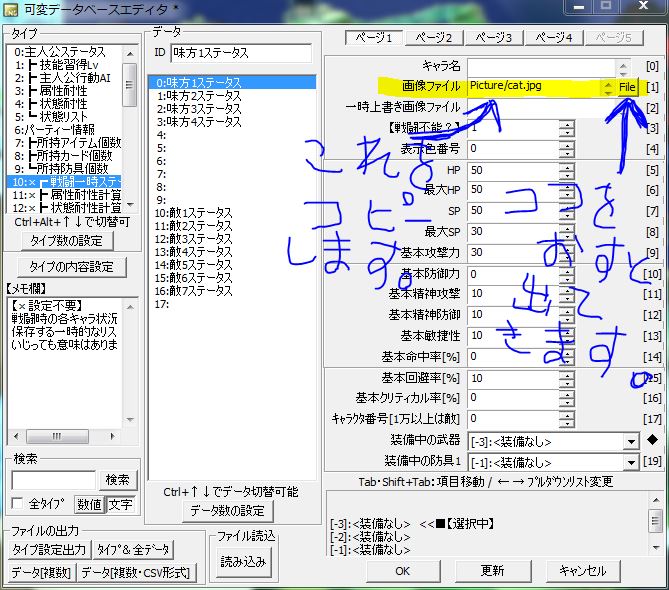This screenshot has height=590, width=669.
Task: Click the タイプ&全データ output button
Action: (134, 549)
